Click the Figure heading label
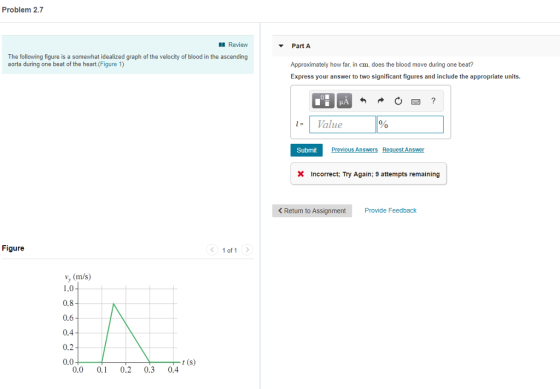This screenshot has height=389, width=560. point(13,248)
